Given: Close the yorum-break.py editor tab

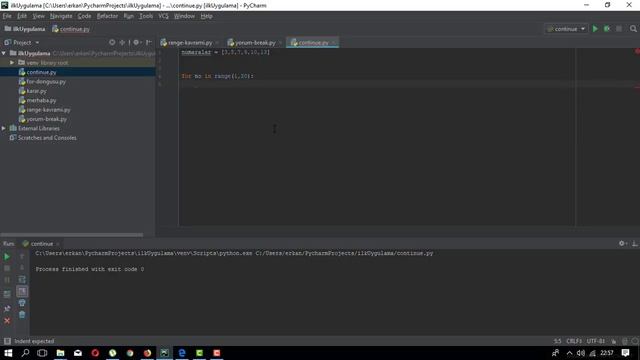Looking at the screenshot, I should [x=280, y=42].
